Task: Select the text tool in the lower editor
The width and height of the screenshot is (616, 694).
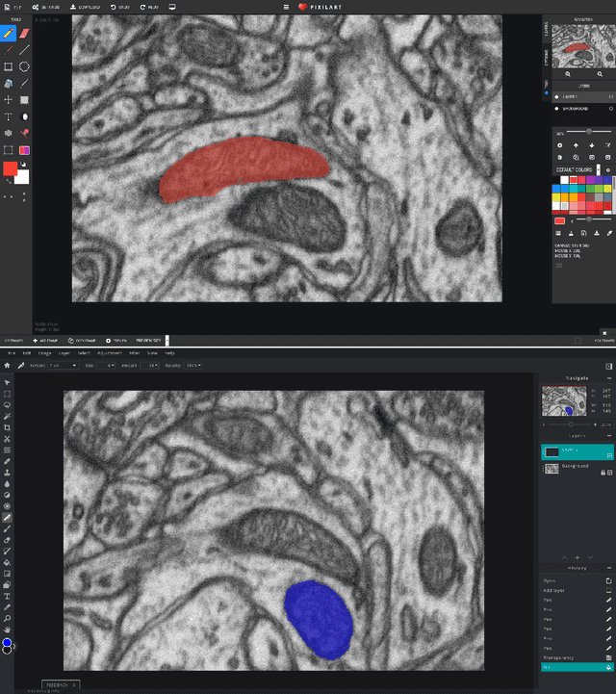Action: click(x=8, y=596)
